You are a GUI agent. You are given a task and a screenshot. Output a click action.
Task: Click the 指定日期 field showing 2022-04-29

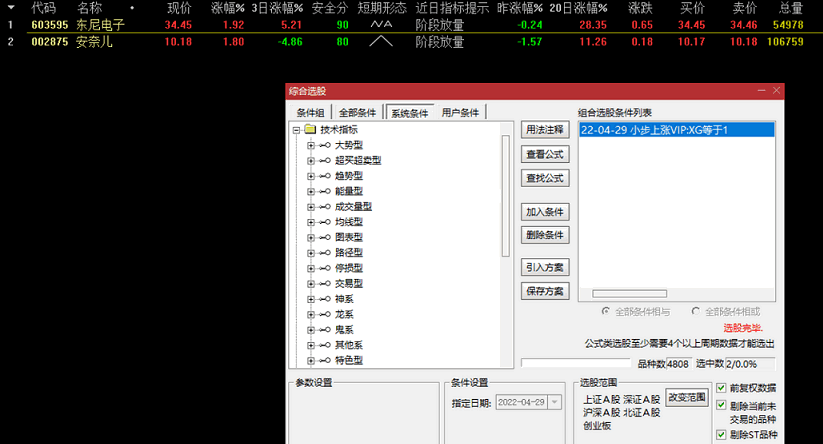click(522, 403)
